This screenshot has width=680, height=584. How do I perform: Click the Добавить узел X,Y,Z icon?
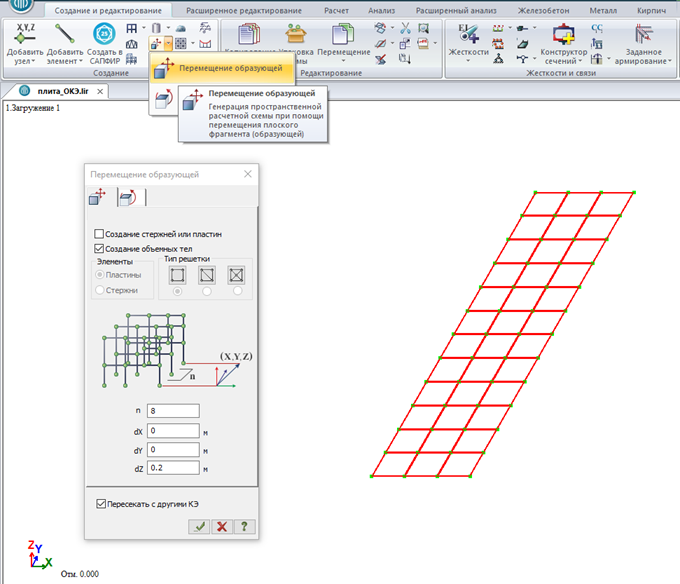(x=25, y=34)
